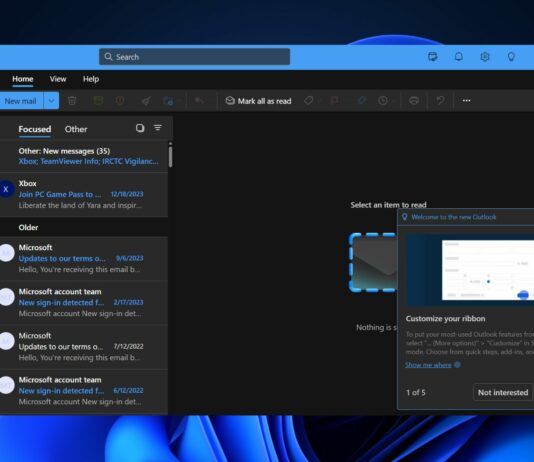Click the Xbox sender avatar
Screen dimensions: 534x462
pos(6,189)
